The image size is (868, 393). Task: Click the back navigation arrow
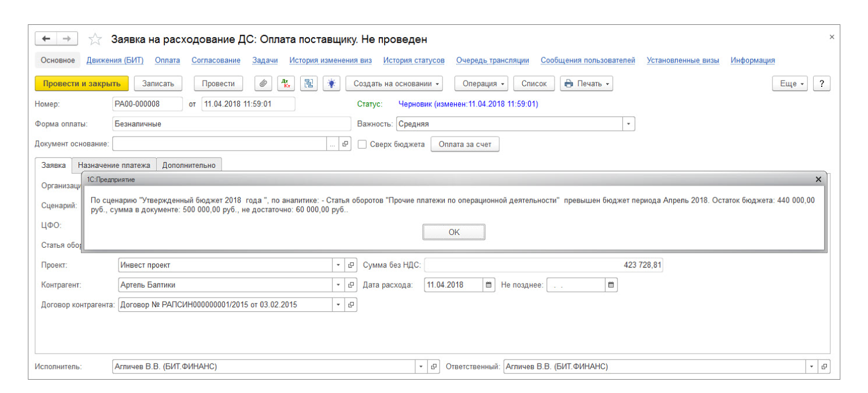click(x=46, y=39)
